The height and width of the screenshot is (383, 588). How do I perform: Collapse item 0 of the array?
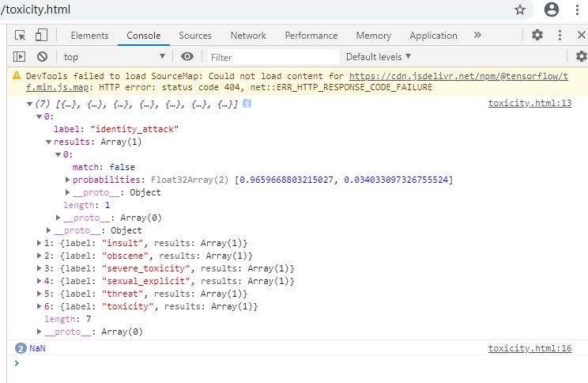pos(39,117)
